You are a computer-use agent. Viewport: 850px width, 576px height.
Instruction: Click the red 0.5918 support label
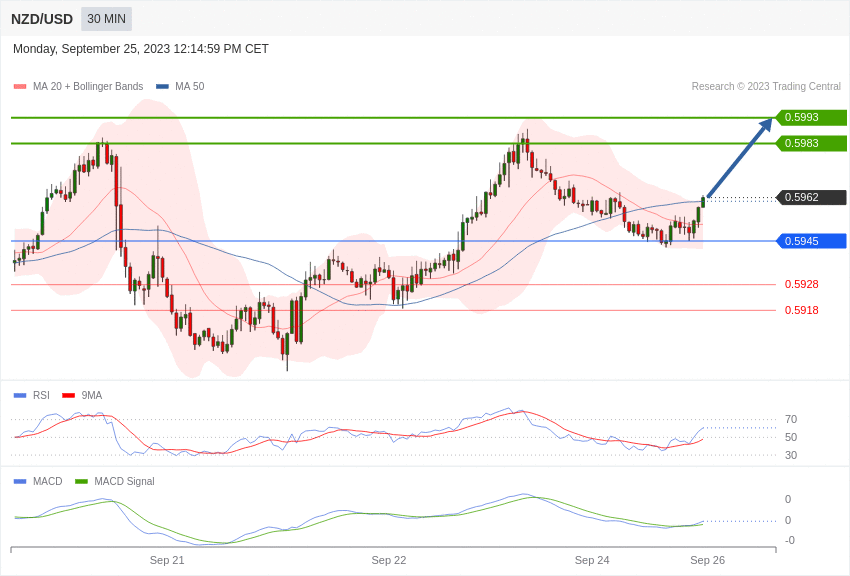801,310
